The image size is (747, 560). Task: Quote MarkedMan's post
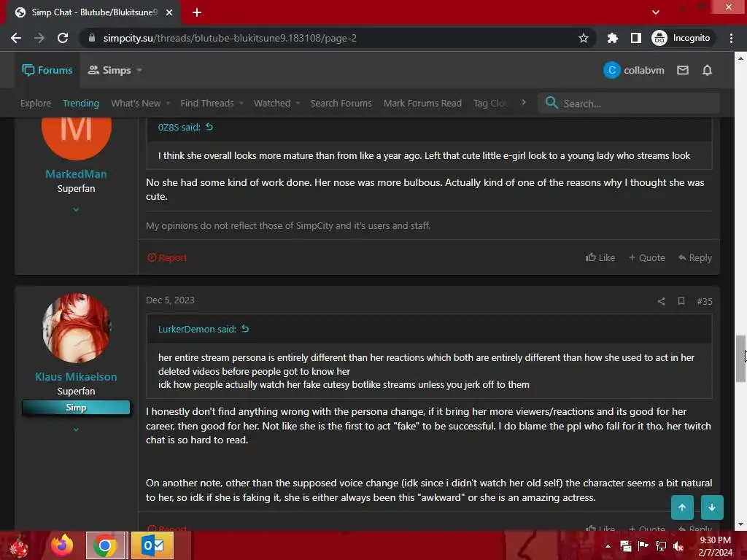(x=646, y=257)
